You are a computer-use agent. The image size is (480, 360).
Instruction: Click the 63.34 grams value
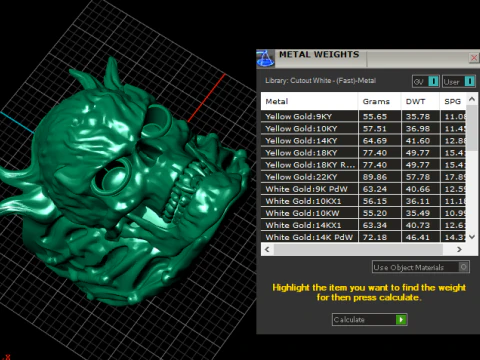[375, 225]
